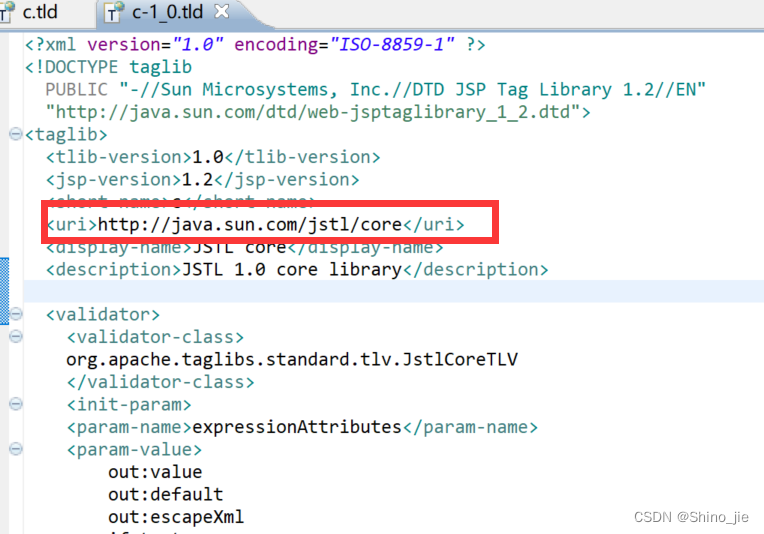Click the DOCTYPE taglib line
This screenshot has width=764, height=534.
(x=109, y=67)
